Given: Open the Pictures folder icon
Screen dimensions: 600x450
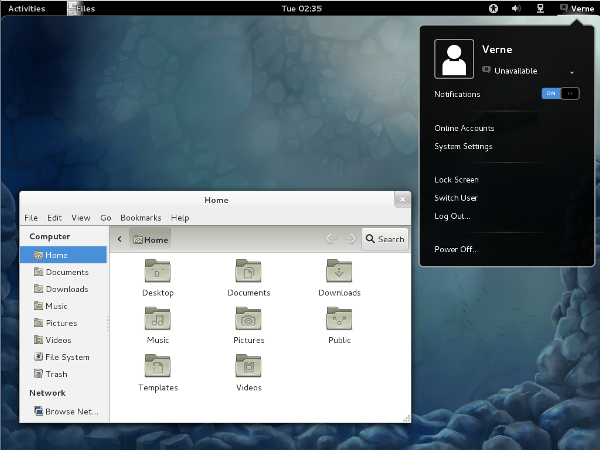Looking at the screenshot, I should tap(249, 319).
